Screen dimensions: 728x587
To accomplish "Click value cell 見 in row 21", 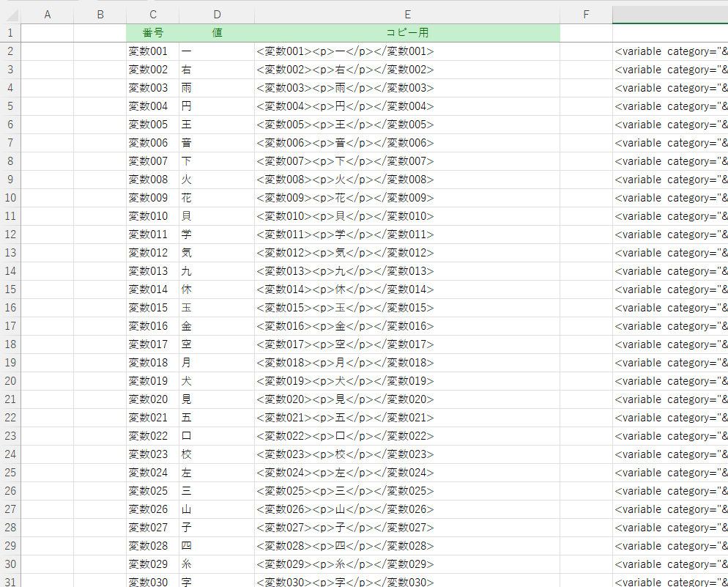I will (217, 399).
